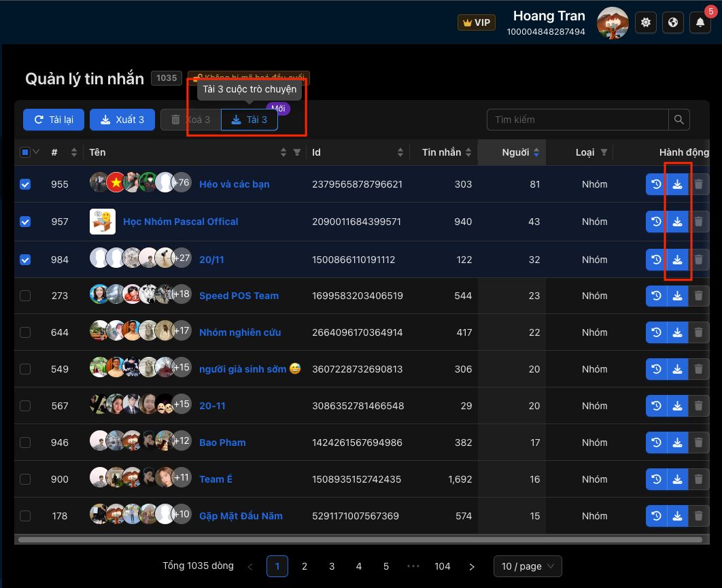Expand the selection options chevron
Image resolution: width=722 pixels, height=588 pixels.
click(x=36, y=152)
